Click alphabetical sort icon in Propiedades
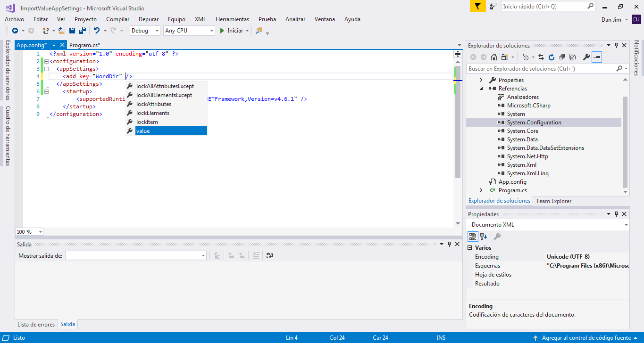Screen dimensions: 644x343 pos(484,237)
